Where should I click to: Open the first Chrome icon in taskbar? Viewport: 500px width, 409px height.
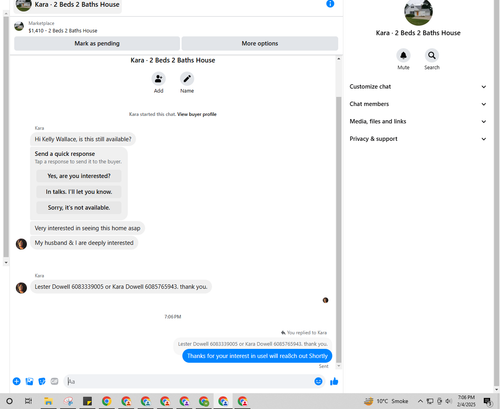[x=107, y=401]
